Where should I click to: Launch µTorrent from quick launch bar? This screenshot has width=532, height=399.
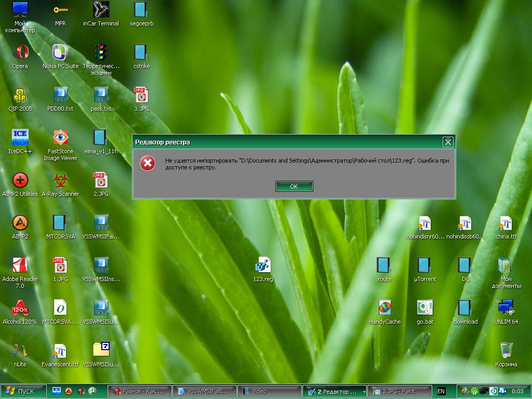pyautogui.click(x=92, y=391)
